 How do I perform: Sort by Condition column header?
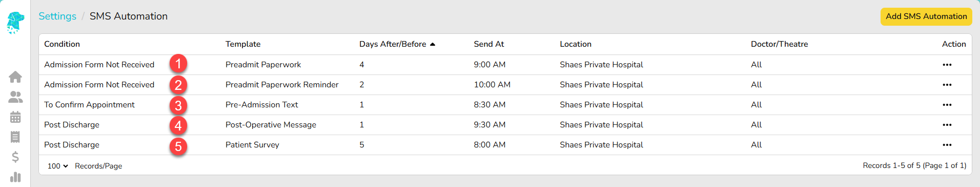coord(62,44)
